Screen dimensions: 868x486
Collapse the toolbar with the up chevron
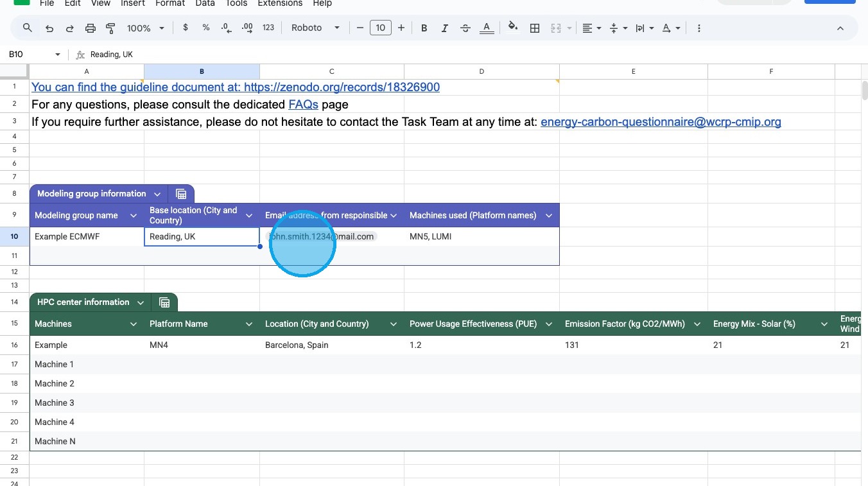coord(840,28)
